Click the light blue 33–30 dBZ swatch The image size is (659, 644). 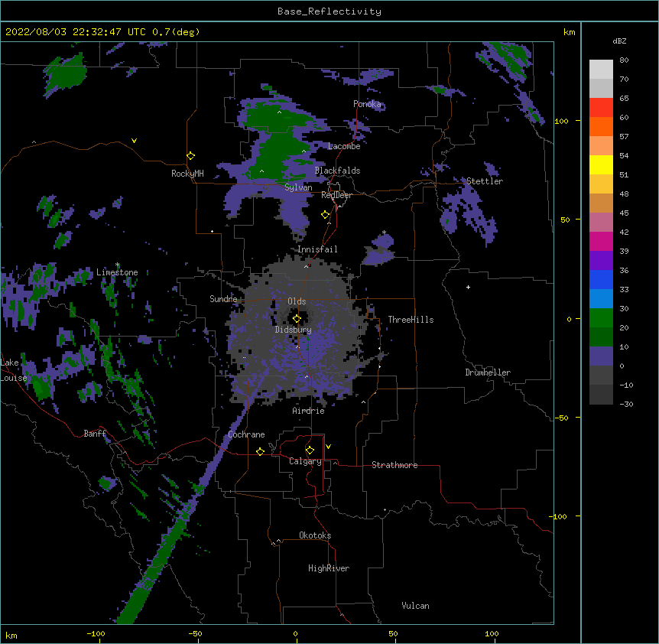(601, 299)
